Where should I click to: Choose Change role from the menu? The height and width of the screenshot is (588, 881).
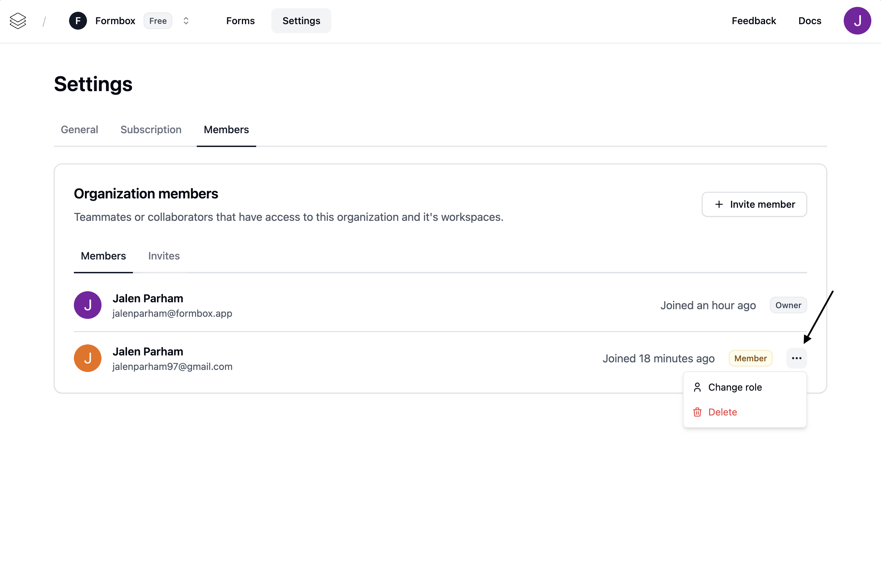tap(734, 387)
